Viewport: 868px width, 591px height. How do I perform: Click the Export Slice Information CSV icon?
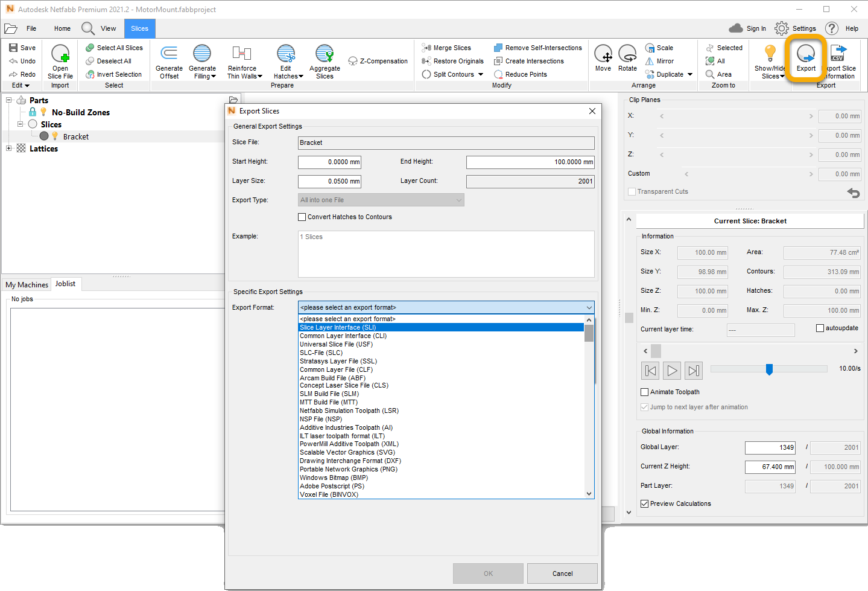tap(838, 53)
